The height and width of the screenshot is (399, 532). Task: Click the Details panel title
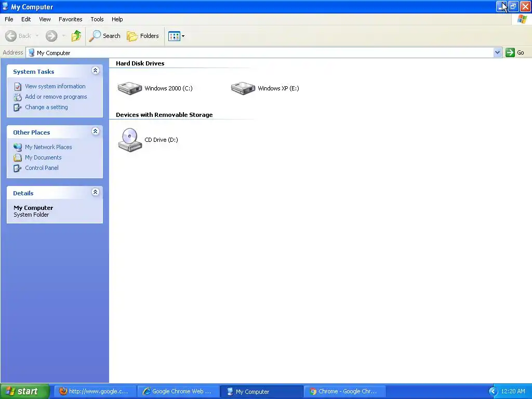pos(23,193)
